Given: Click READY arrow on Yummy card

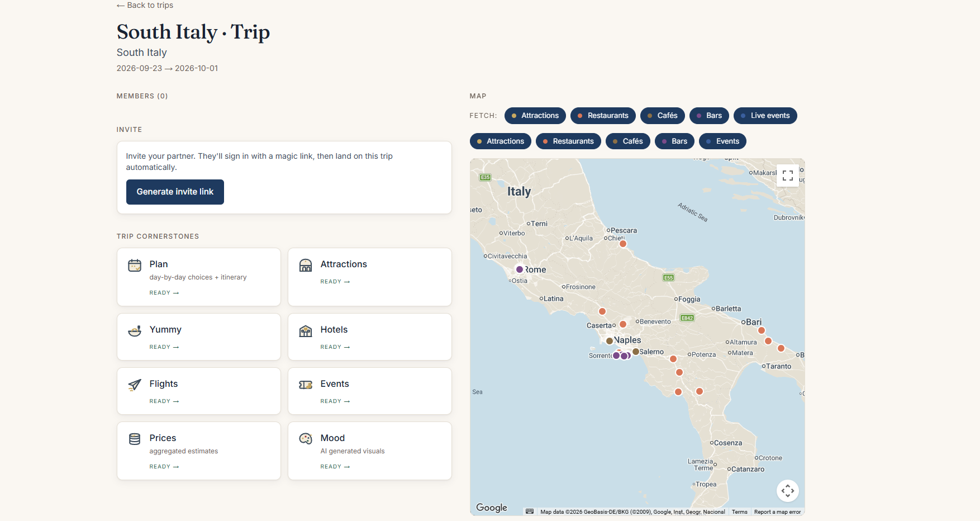Looking at the screenshot, I should tap(164, 347).
